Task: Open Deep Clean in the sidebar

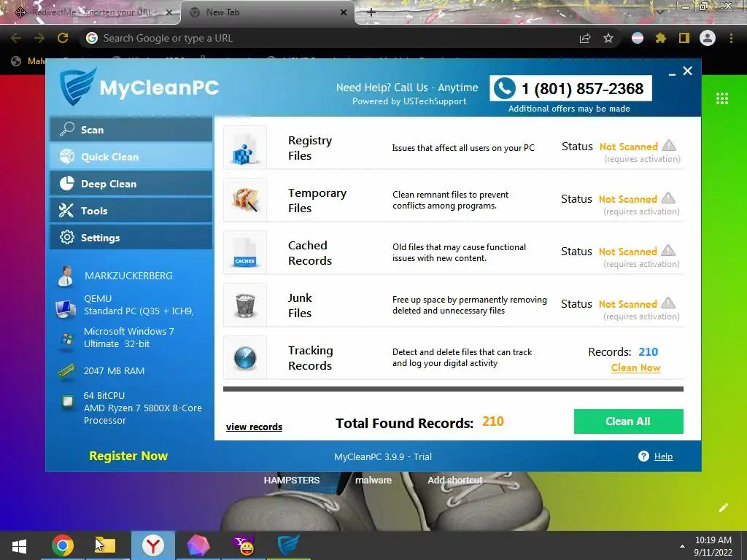Action: (131, 184)
